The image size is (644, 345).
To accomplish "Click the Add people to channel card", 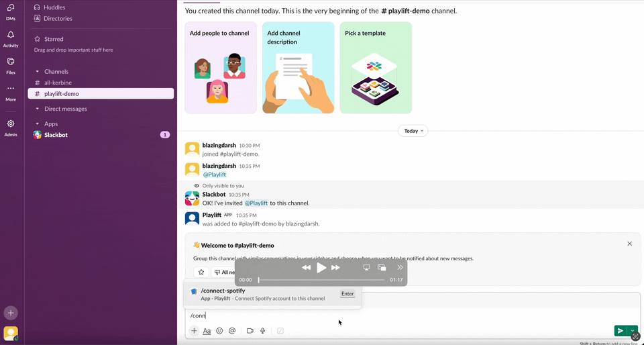I will 220,68.
